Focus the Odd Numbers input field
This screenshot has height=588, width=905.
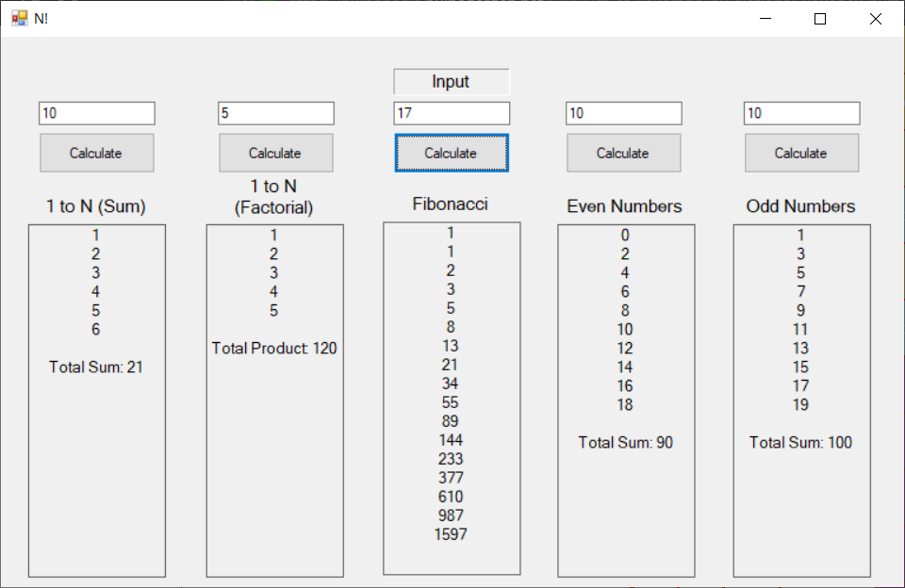point(801,113)
